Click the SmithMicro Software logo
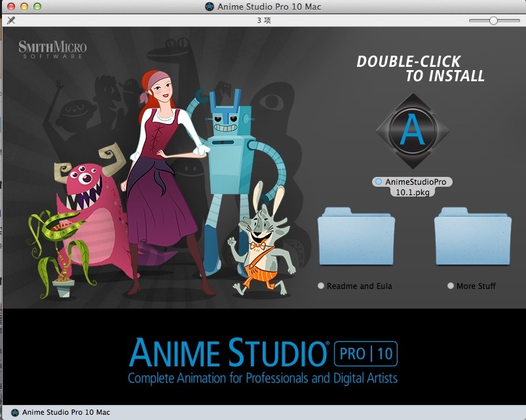The image size is (526, 420). pos(52,49)
